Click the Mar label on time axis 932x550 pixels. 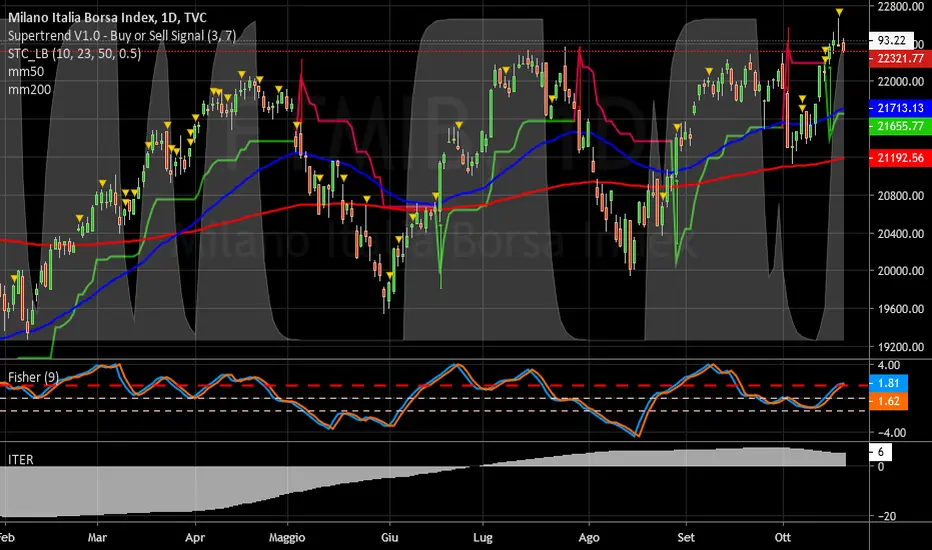tap(97, 538)
